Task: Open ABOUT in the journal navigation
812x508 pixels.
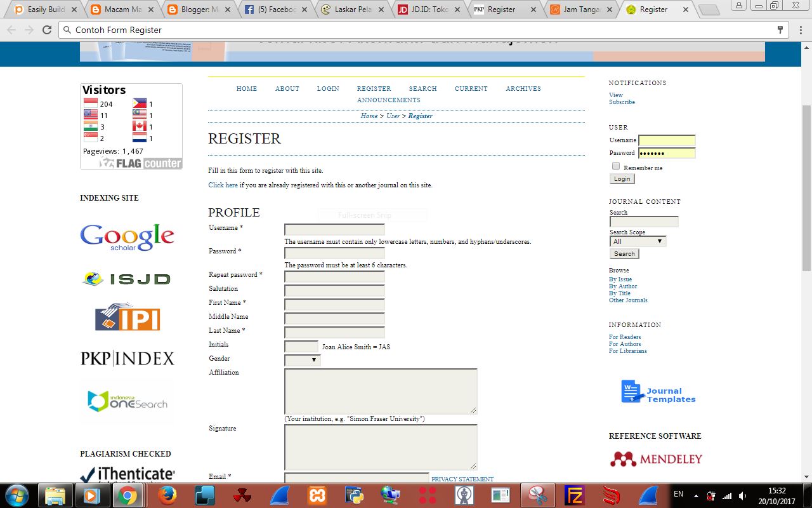Action: click(x=287, y=89)
